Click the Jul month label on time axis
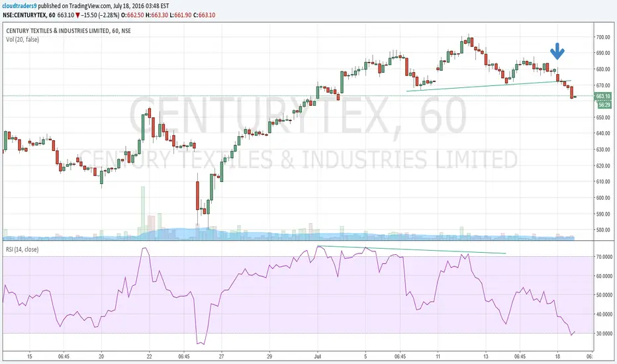This screenshot has width=617, height=364. (x=318, y=357)
